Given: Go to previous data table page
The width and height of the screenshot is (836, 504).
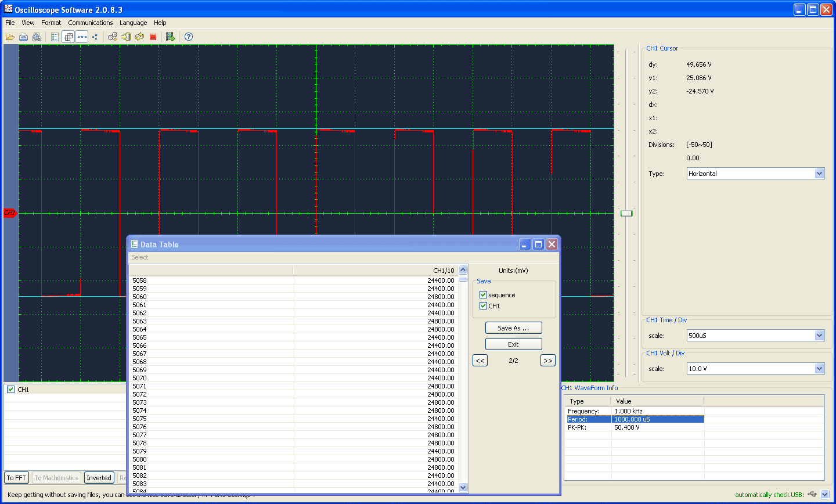Looking at the screenshot, I should 480,361.
